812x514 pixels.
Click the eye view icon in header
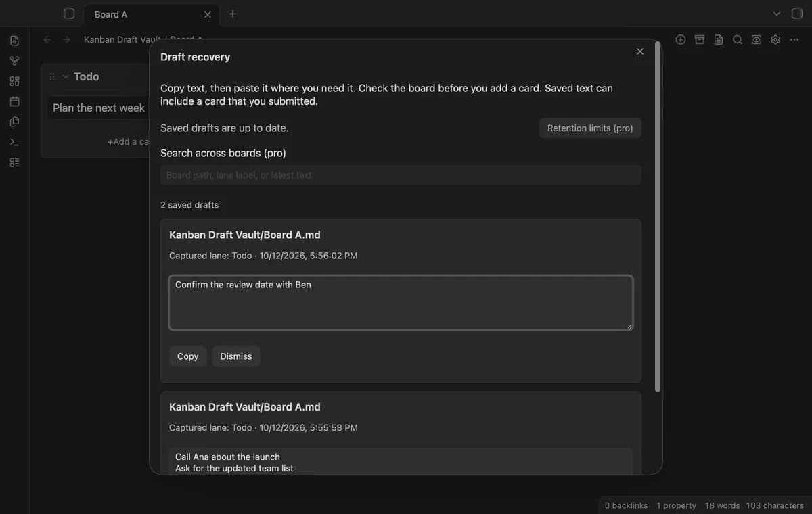757,40
